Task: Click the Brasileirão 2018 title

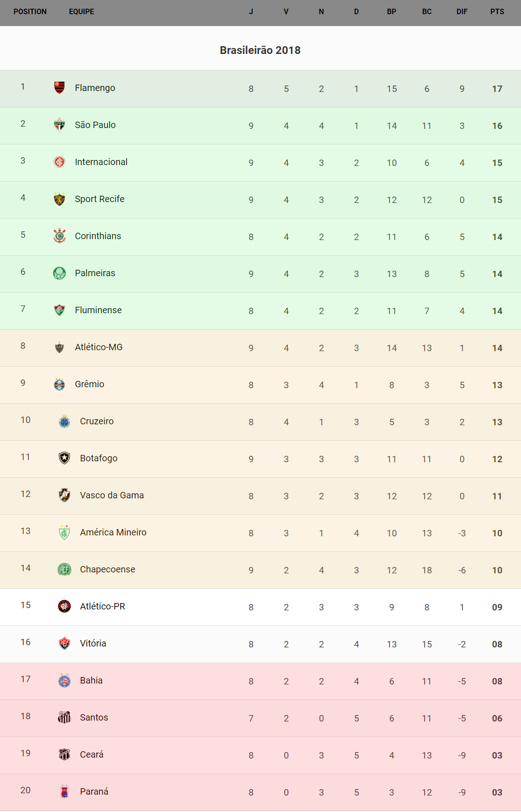Action: (x=260, y=50)
